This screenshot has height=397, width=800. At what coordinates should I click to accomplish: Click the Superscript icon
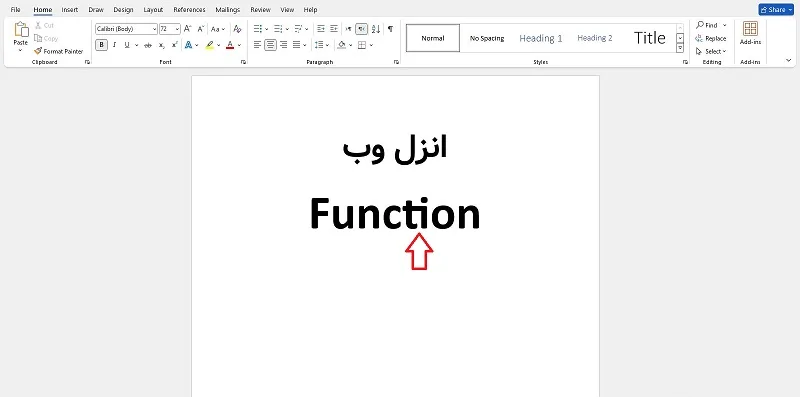click(x=174, y=45)
